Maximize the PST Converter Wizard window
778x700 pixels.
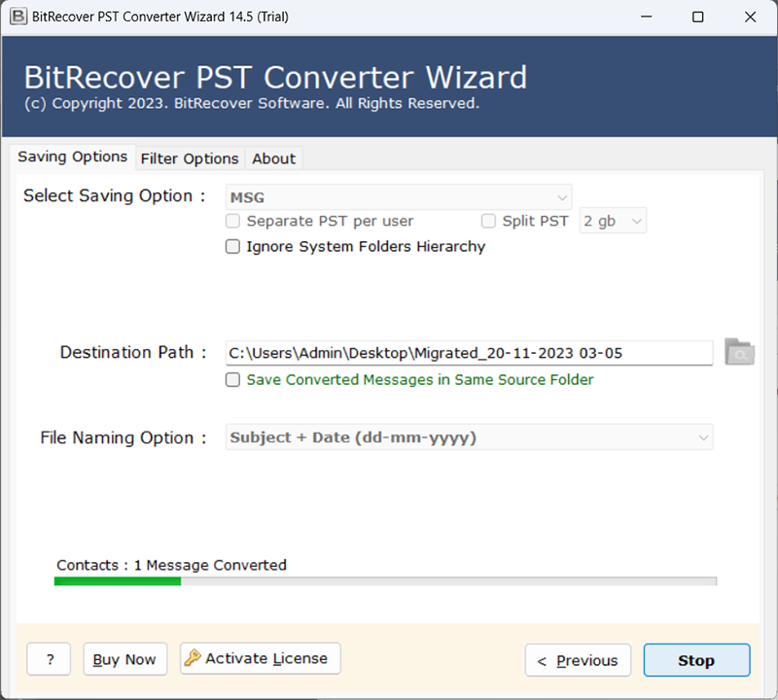click(697, 17)
